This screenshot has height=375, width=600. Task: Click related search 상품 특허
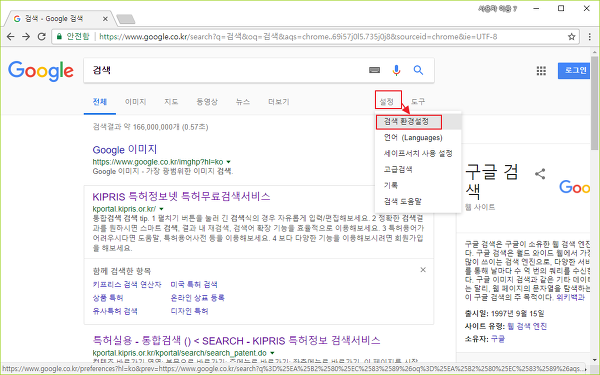(108, 298)
